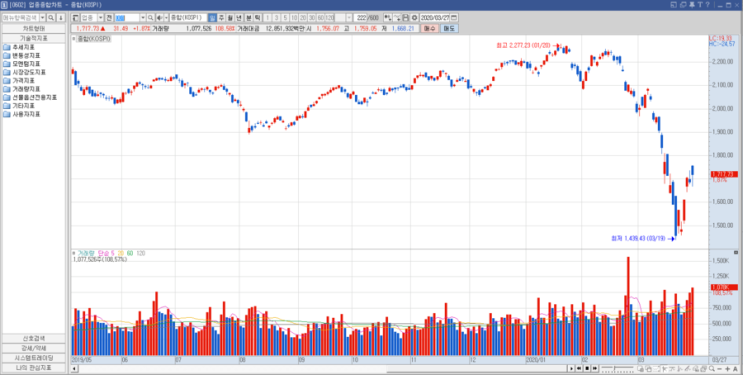Click the minus zoom-out icon at bottom
The width and height of the screenshot is (743, 375).
tap(719, 369)
